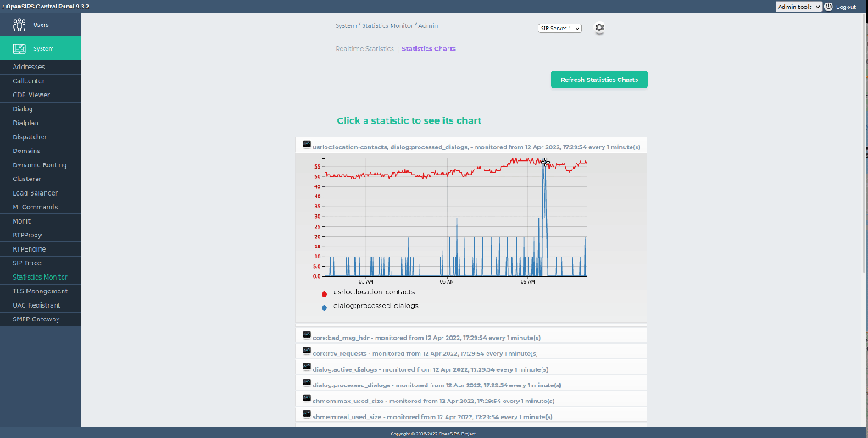The height and width of the screenshot is (438, 868).
Task: Click chart icon beside core:rcv_requests
Action: [307, 351]
